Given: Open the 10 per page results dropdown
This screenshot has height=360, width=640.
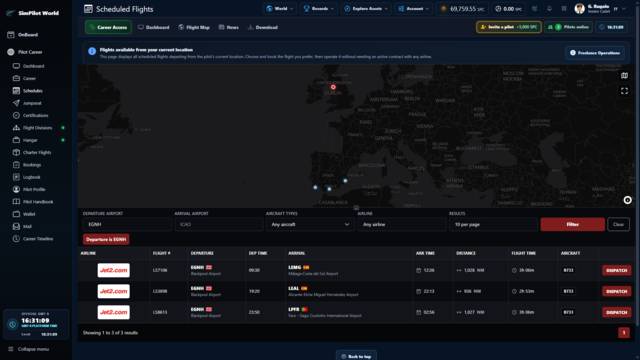Looking at the screenshot, I should point(493,224).
